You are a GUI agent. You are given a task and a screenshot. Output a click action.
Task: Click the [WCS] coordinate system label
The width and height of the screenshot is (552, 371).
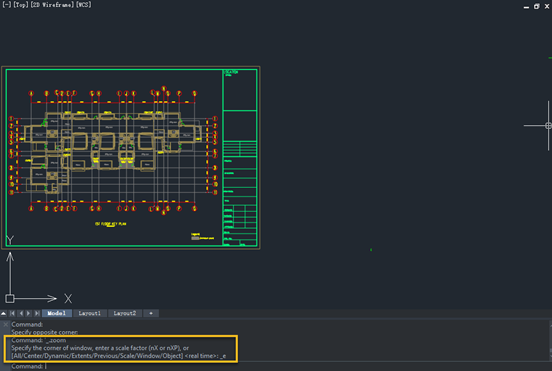[84, 5]
